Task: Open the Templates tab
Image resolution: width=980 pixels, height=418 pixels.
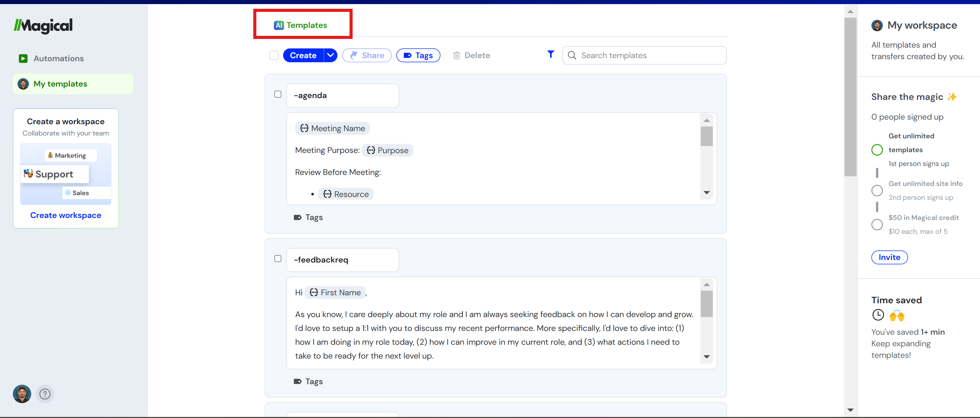Action: coord(301,25)
